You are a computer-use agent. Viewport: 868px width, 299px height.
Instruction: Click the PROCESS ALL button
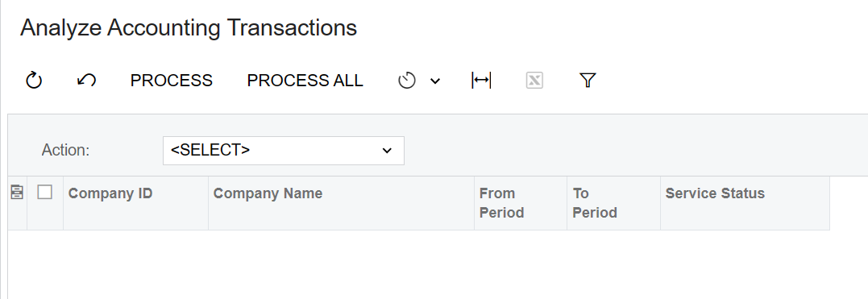(x=305, y=81)
